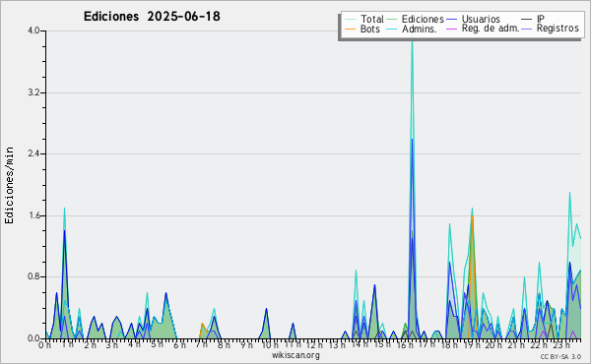591x364 pixels.
Task: Click the 2.4 y-axis value
Action: pos(33,153)
